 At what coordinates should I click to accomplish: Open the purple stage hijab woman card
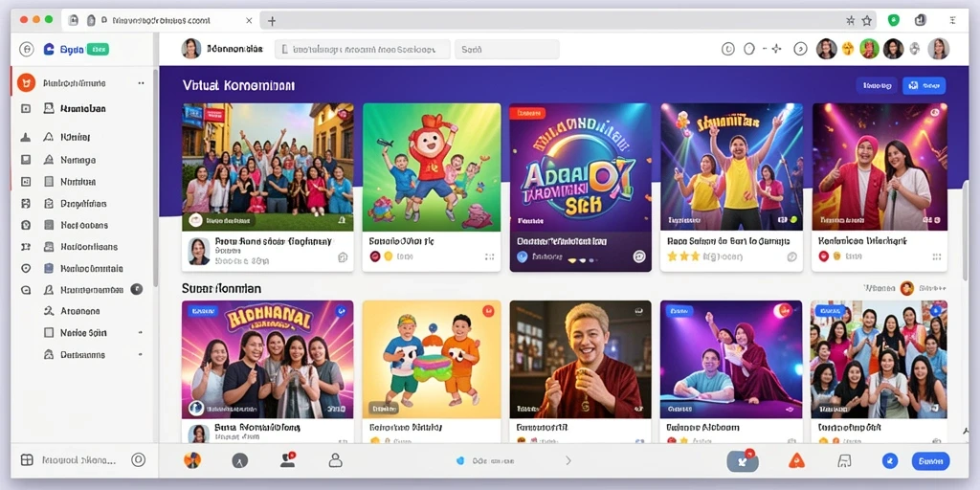[x=732, y=360]
